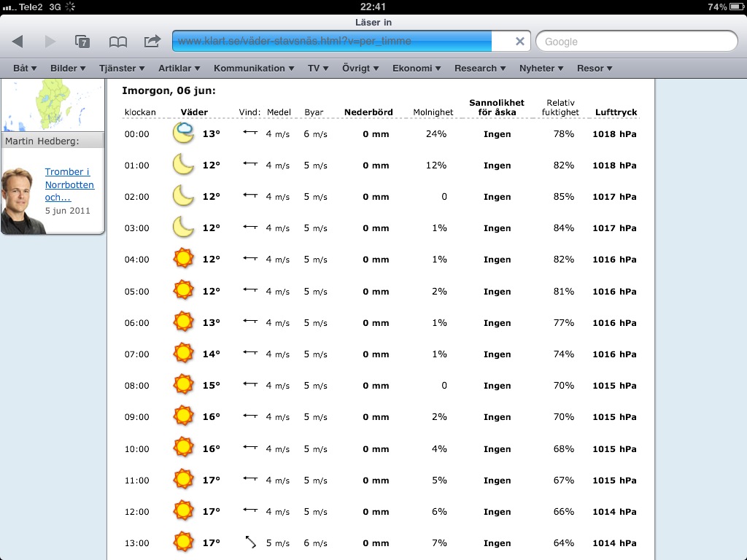The height and width of the screenshot is (560, 747).
Task: Tap the moon icon at 01:00
Action: coord(183,165)
